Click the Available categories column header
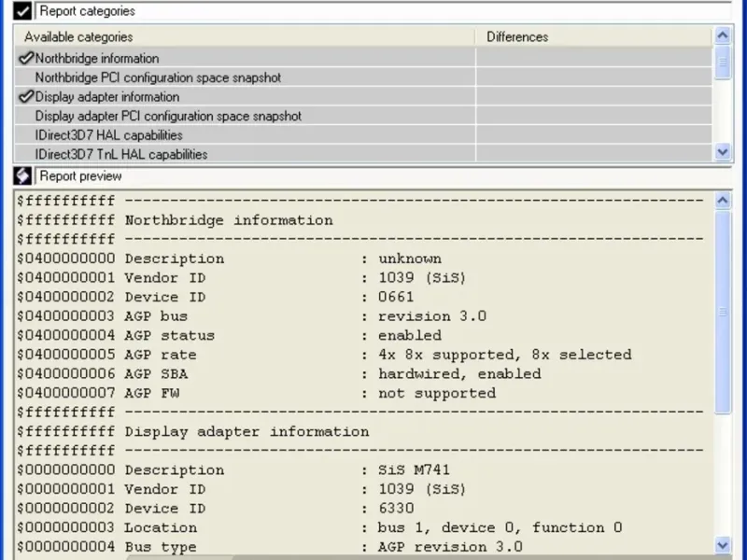The height and width of the screenshot is (560, 747). (78, 37)
